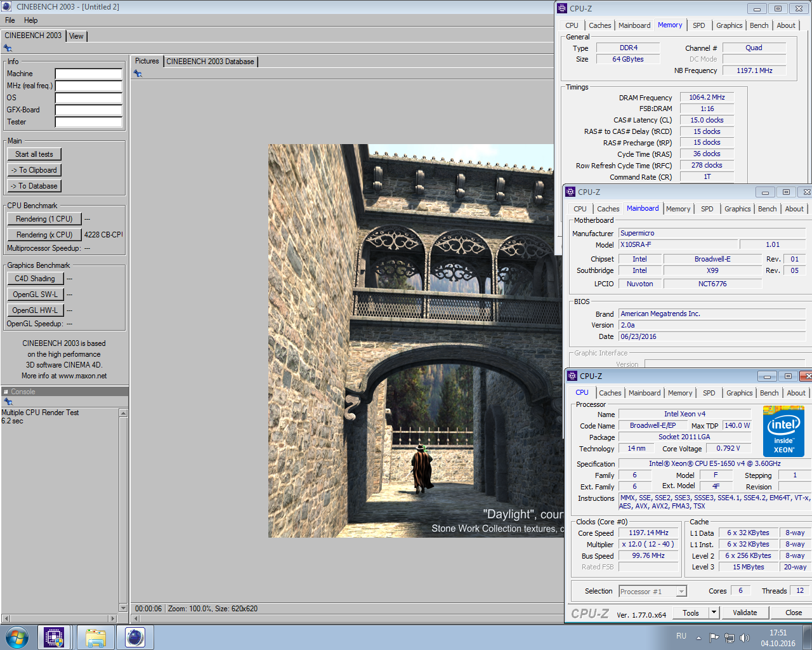This screenshot has width=812, height=650.
Task: Open the SPD tab in top CPU-Z window
Action: click(698, 25)
